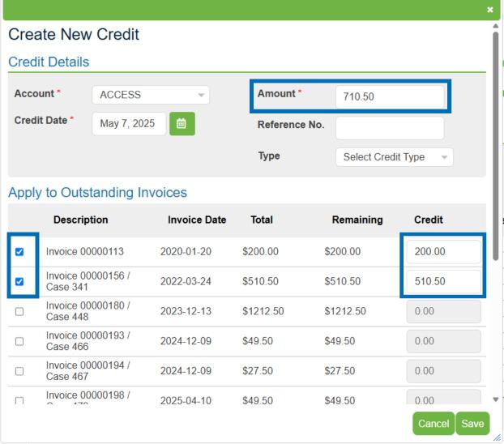Click the Reference No. input box
This screenshot has height=444, width=504.
pos(389,128)
